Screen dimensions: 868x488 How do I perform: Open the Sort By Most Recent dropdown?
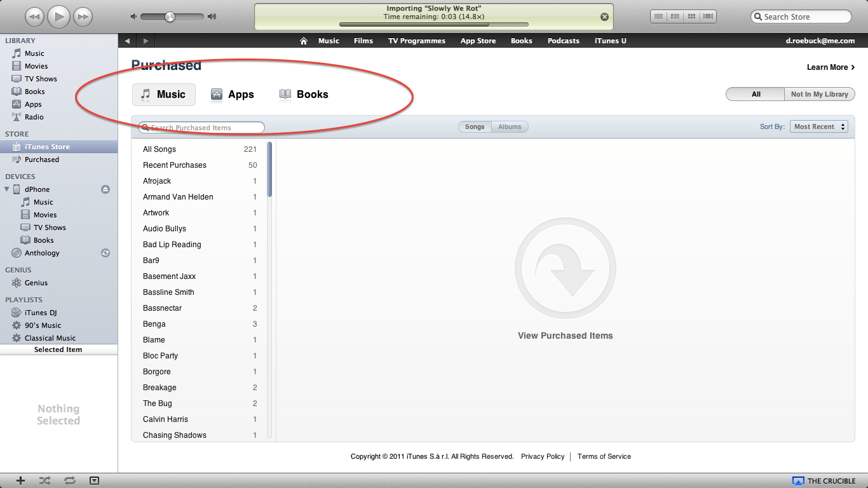tap(819, 126)
